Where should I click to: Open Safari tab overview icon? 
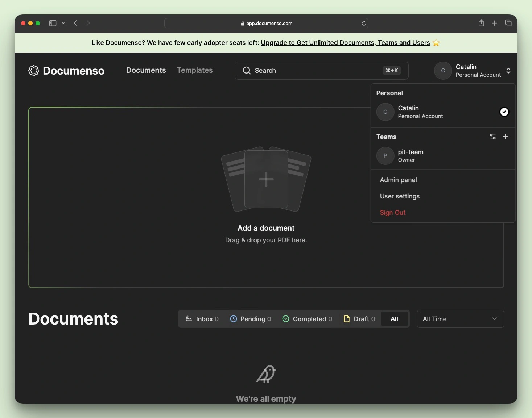[508, 23]
